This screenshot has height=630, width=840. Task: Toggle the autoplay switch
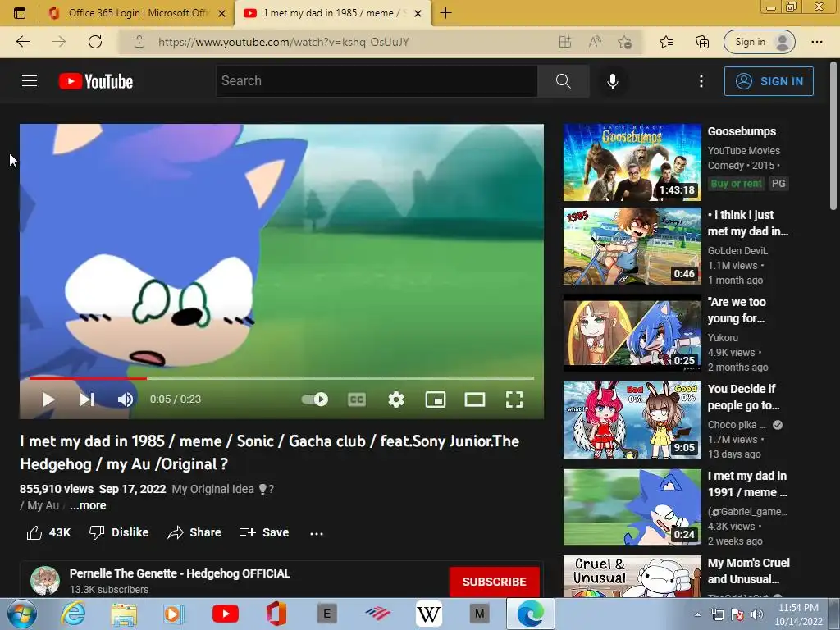[315, 399]
